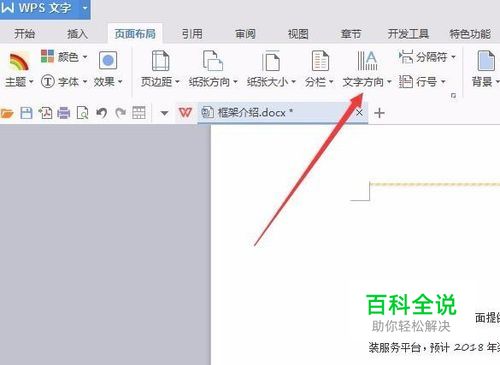
Task: Go to the 审阅 tab
Action: coord(245,34)
